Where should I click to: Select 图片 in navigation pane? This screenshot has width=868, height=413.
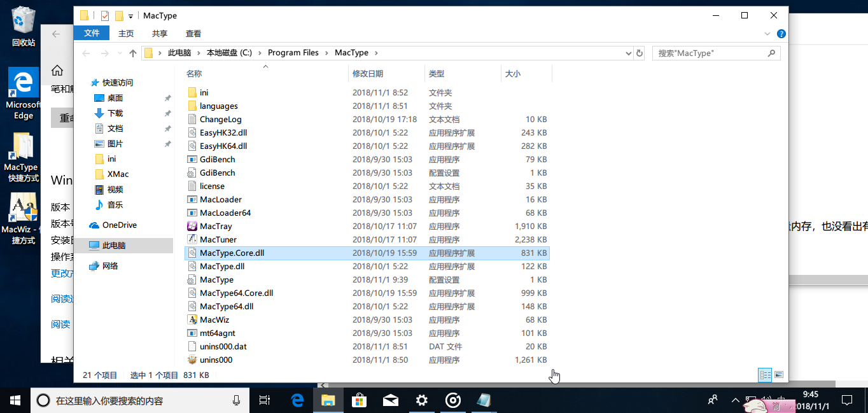coord(115,144)
